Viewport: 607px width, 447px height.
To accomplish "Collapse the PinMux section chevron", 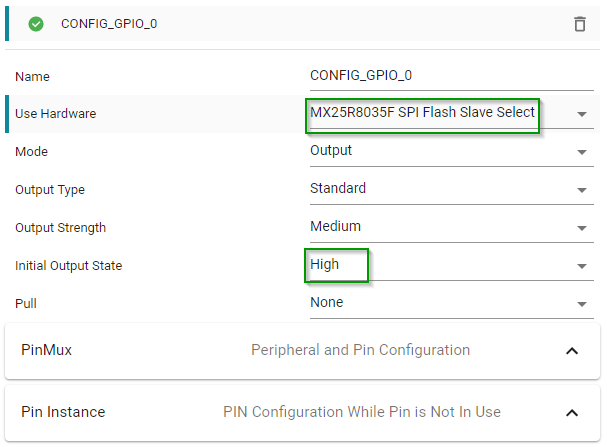I will pos(572,351).
